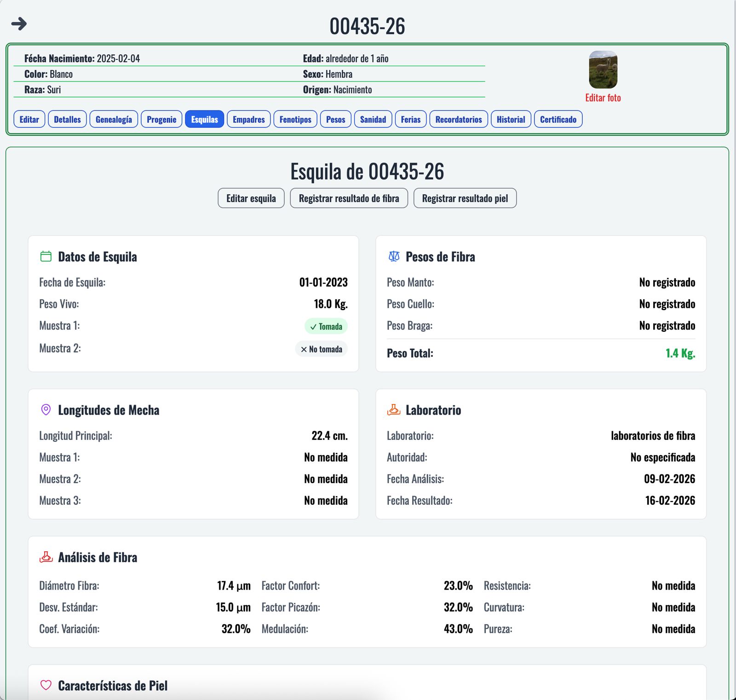Screen dimensions: 736x700
Task: Click the heart icon beside Características de Piel
Action: click(x=46, y=685)
